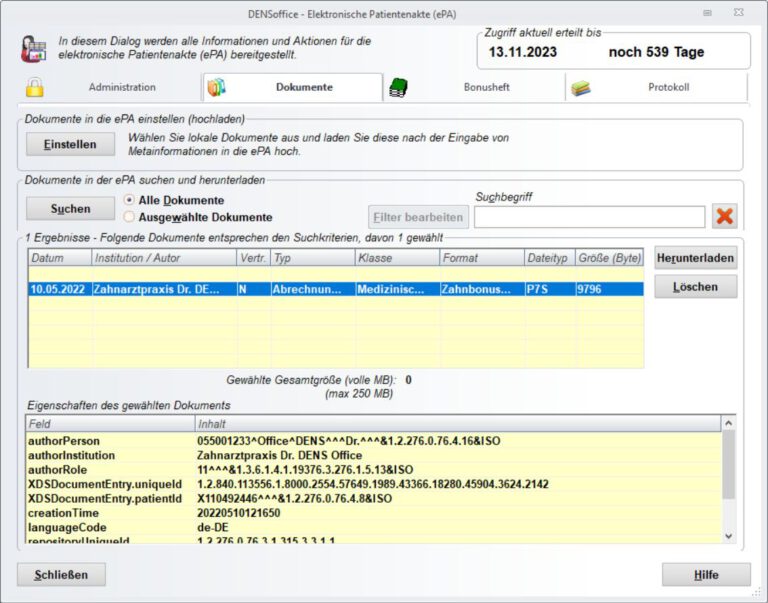This screenshot has height=603, width=768.
Task: Select the 10.05.2022 document row date
Action: coord(58,289)
